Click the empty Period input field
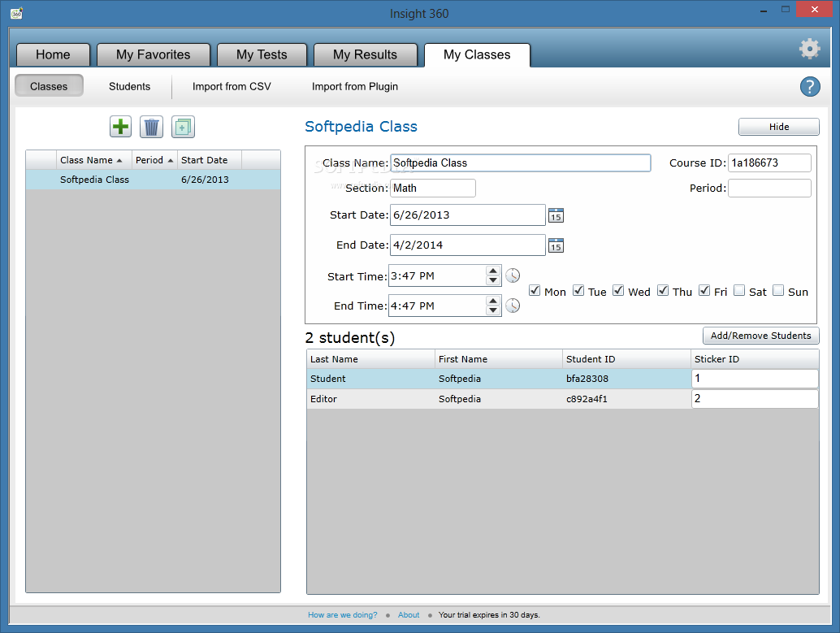Viewport: 840px width, 633px height. [769, 189]
